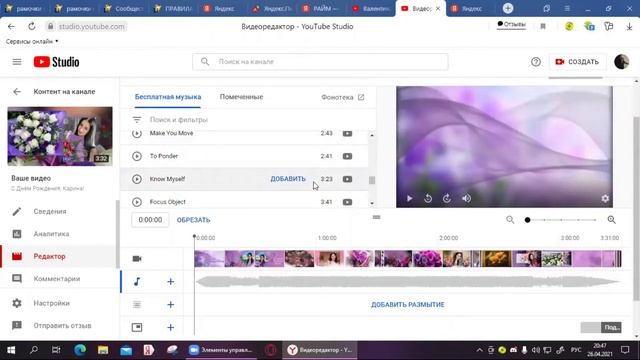Open Комментарии in the sidebar
640x360 pixels.
57,279
